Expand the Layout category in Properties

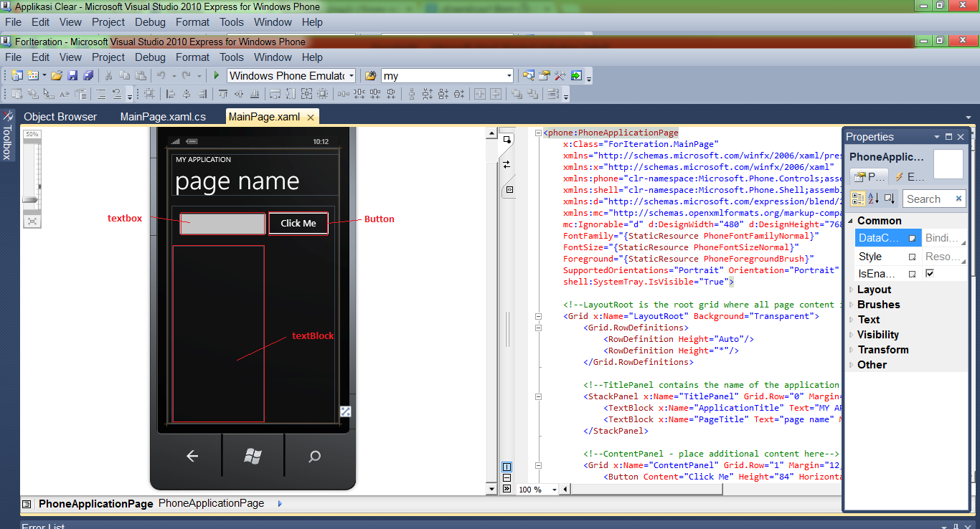pyautogui.click(x=852, y=290)
